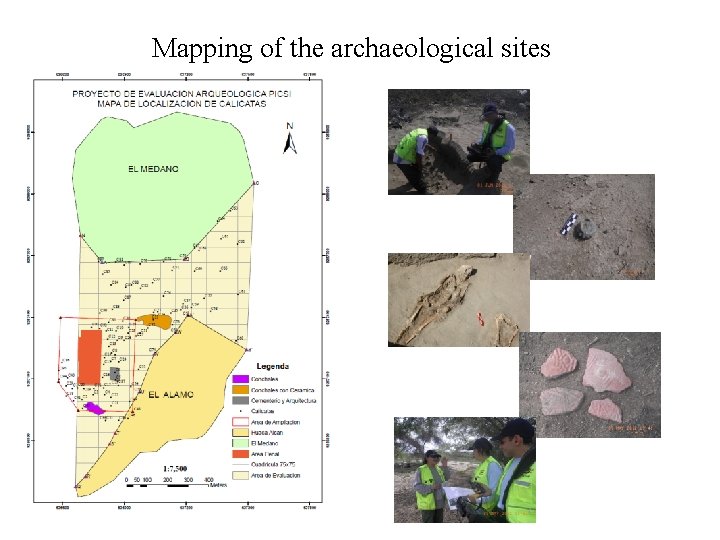Screen dimensions: 720x540
Task: Click the red Area Ferial legend swatch
Action: [241, 454]
